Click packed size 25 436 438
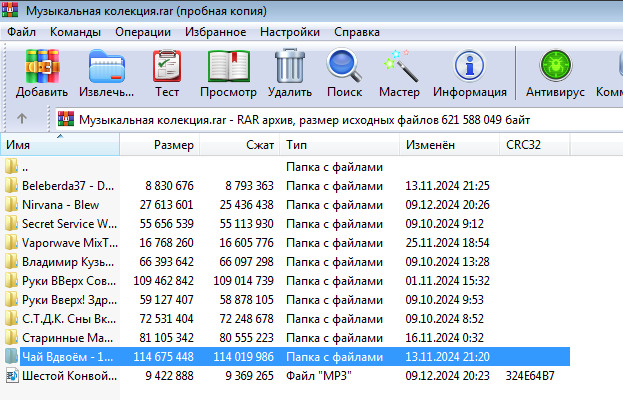 (246, 205)
